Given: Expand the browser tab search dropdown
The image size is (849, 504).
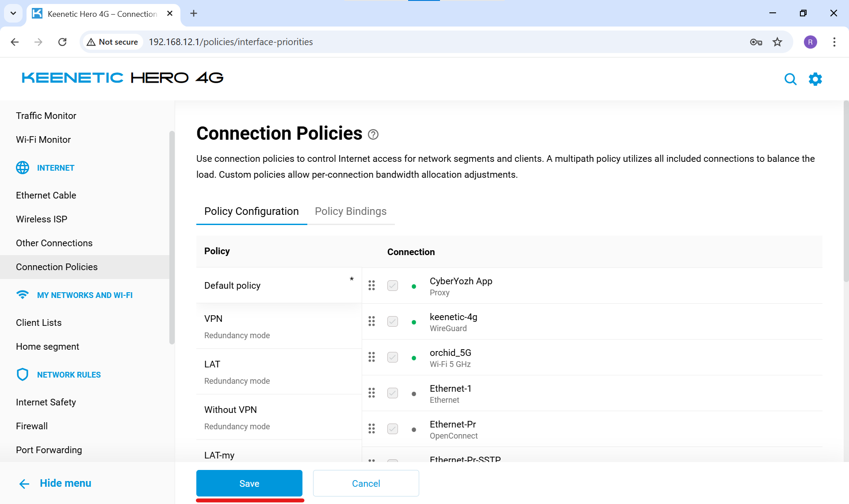Looking at the screenshot, I should 13,13.
